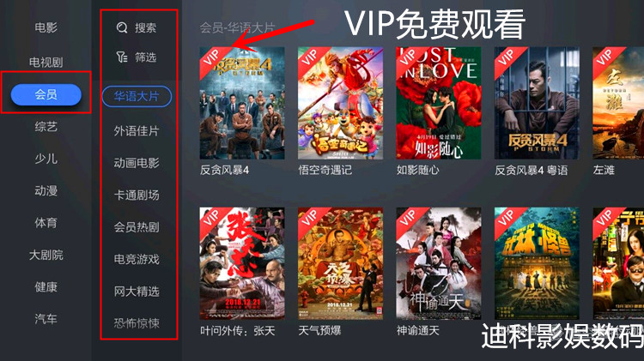This screenshot has height=361, width=644.
Task: Click the search magnifier icon
Action: (122, 27)
